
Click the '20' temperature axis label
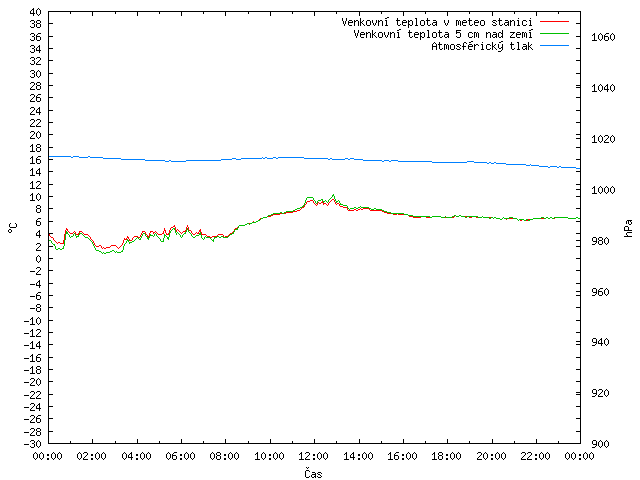click(36, 135)
